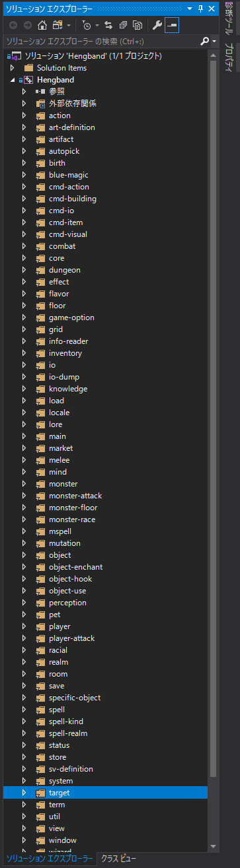Click the blue-magic folder icon
This screenshot has width=240, height=868.
click(x=40, y=175)
